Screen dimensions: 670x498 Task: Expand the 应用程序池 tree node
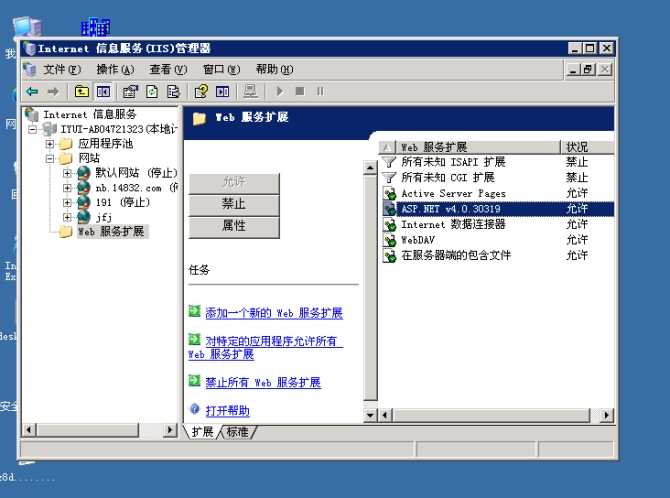50,144
